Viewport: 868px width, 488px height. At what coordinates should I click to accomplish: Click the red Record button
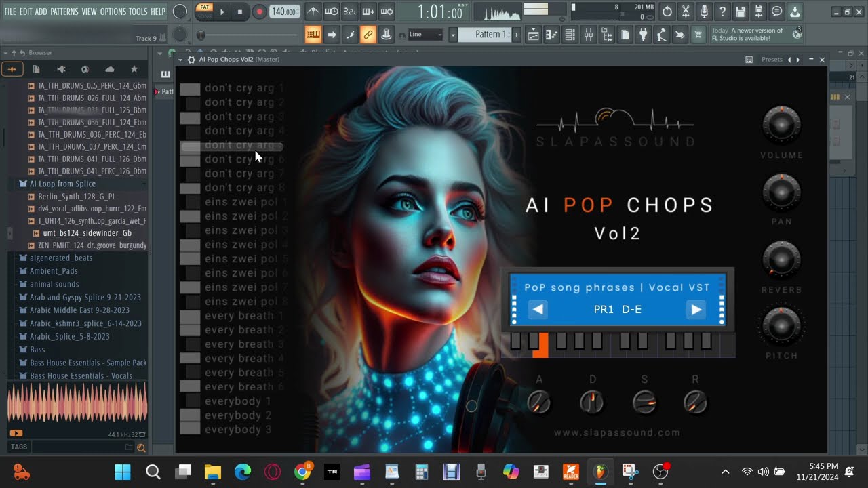click(259, 12)
